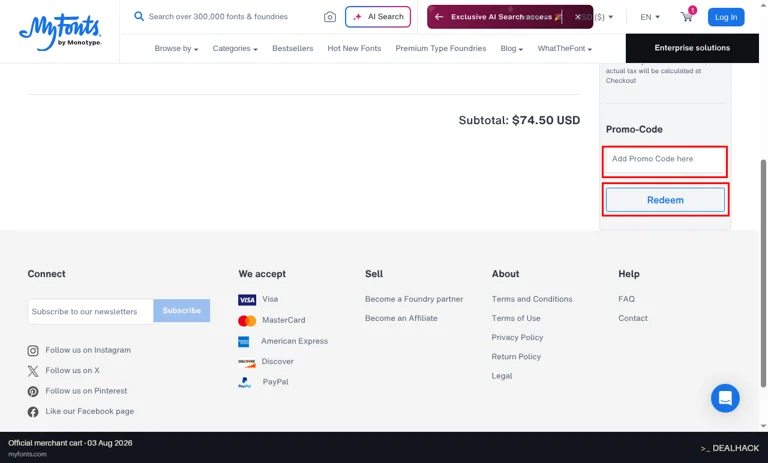The height and width of the screenshot is (463, 768).
Task: Open Privacy Policy link
Action: pyautogui.click(x=517, y=337)
